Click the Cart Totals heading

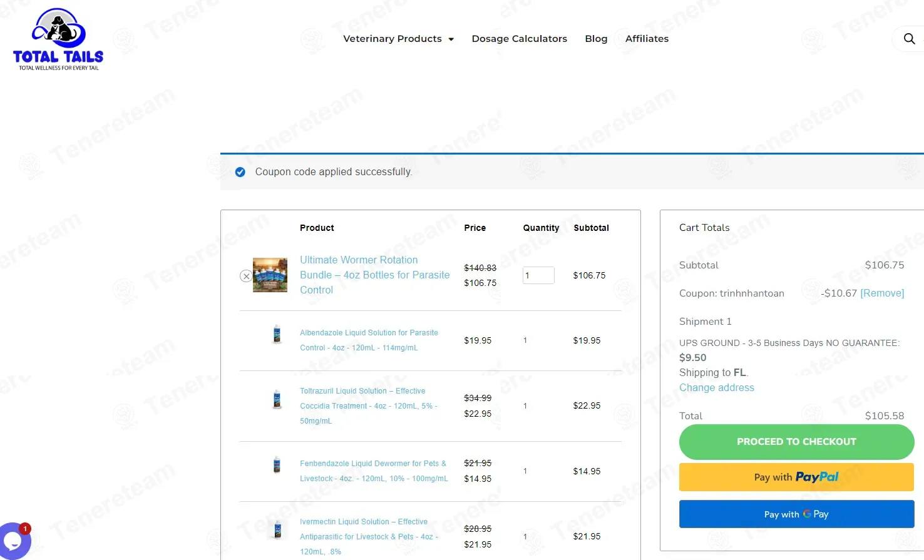click(704, 228)
